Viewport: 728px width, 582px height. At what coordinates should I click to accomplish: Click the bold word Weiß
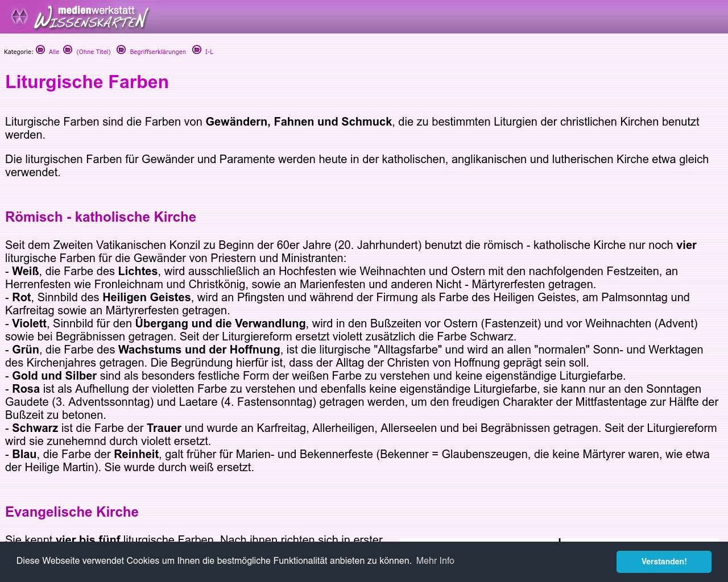(x=26, y=271)
